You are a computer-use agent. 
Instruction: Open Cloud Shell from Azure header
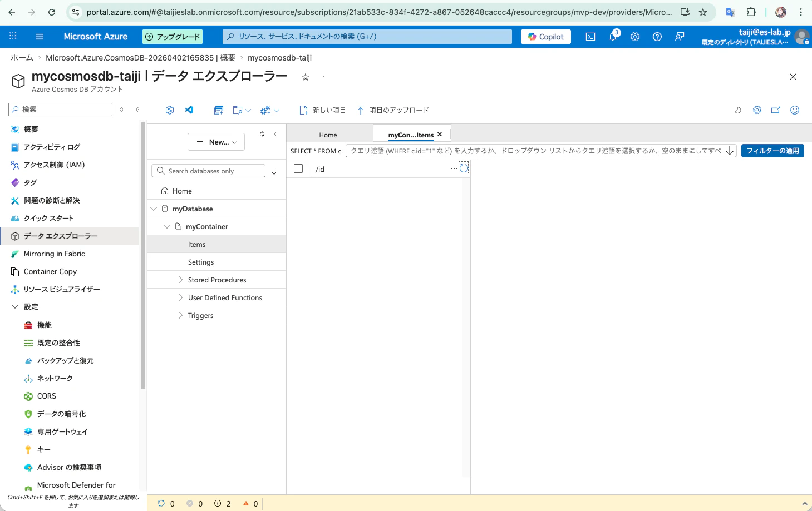(590, 37)
